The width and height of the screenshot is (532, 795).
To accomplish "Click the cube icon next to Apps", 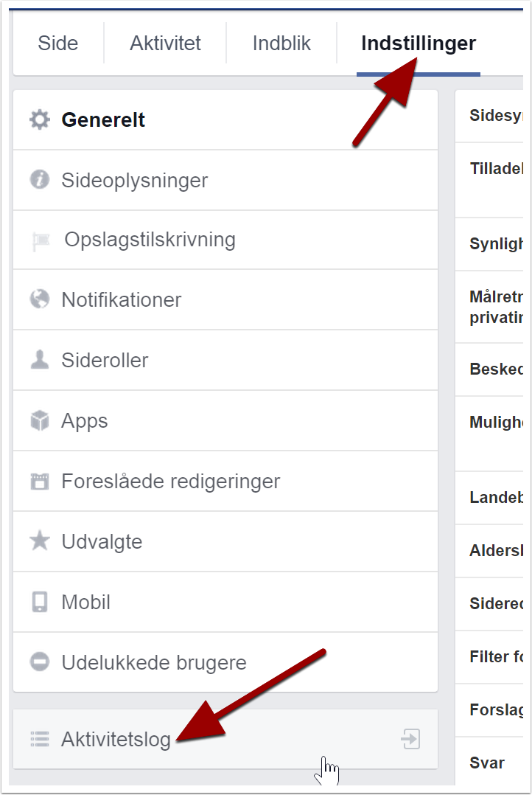I will click(40, 420).
